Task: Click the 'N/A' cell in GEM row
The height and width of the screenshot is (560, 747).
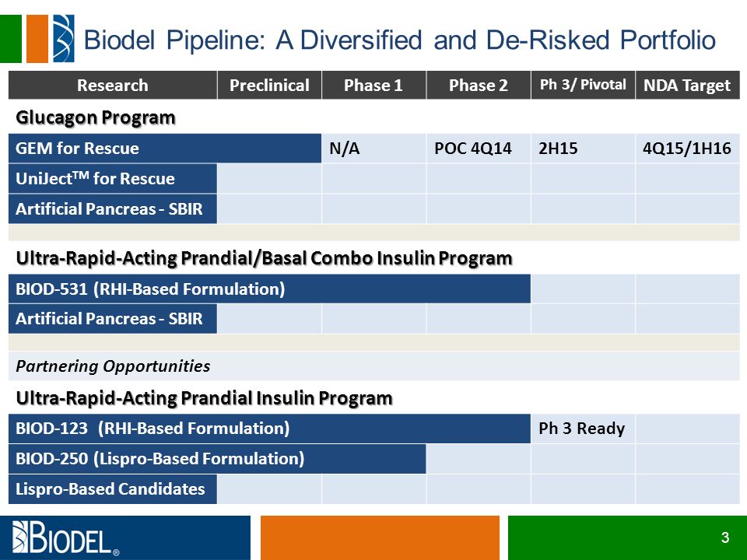Action: pyautogui.click(x=373, y=148)
